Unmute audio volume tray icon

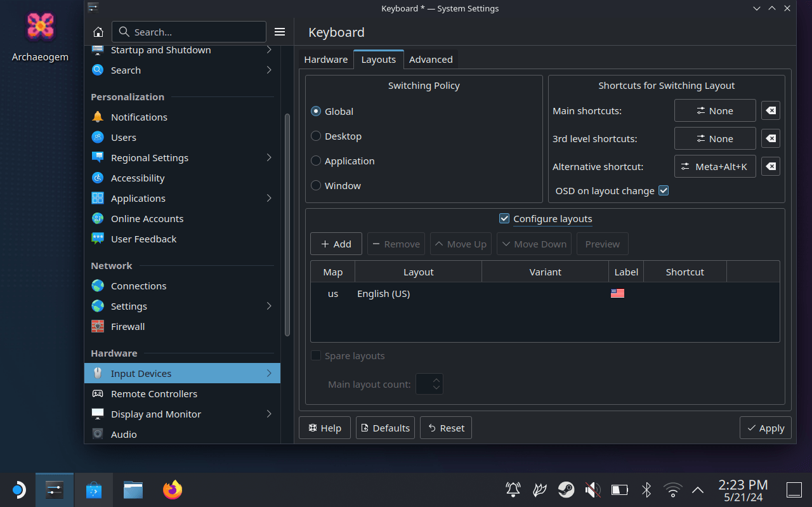tap(593, 490)
